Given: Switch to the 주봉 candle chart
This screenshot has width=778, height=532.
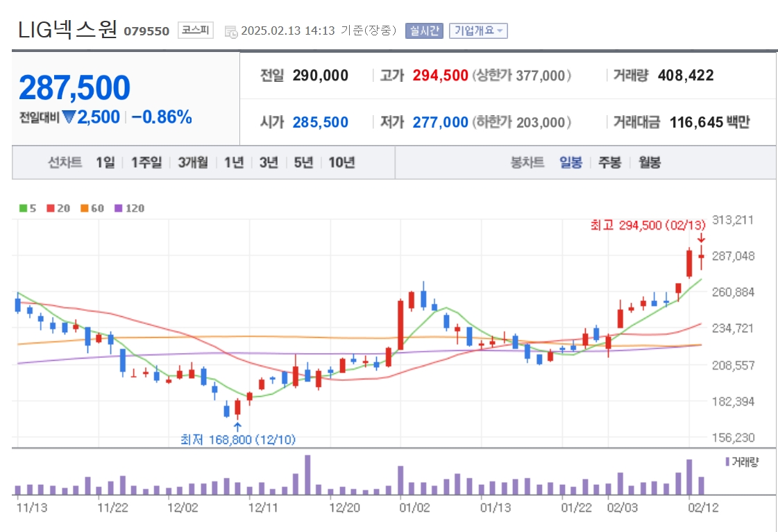Looking at the screenshot, I should (610, 162).
